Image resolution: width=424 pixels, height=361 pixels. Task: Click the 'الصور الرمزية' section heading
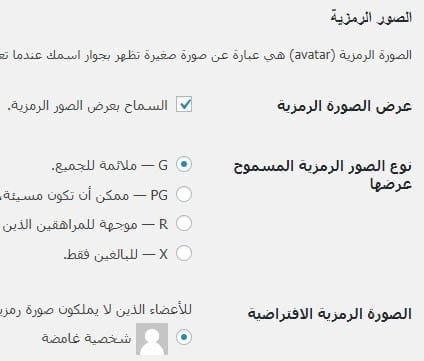pyautogui.click(x=371, y=17)
